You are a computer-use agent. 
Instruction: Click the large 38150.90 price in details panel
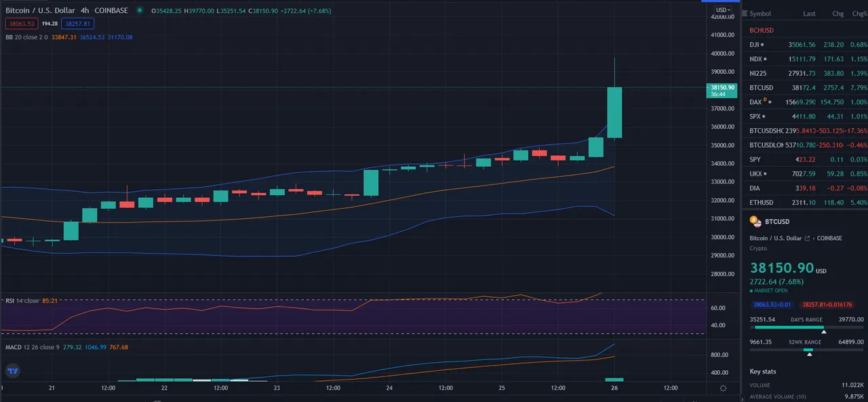pos(781,268)
